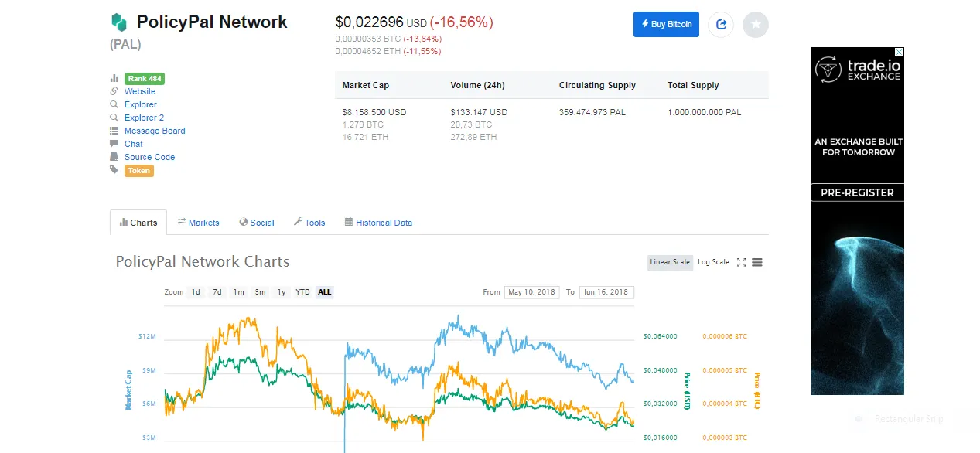Set chart zoom to 1m
The image size is (980, 453).
pyautogui.click(x=239, y=292)
